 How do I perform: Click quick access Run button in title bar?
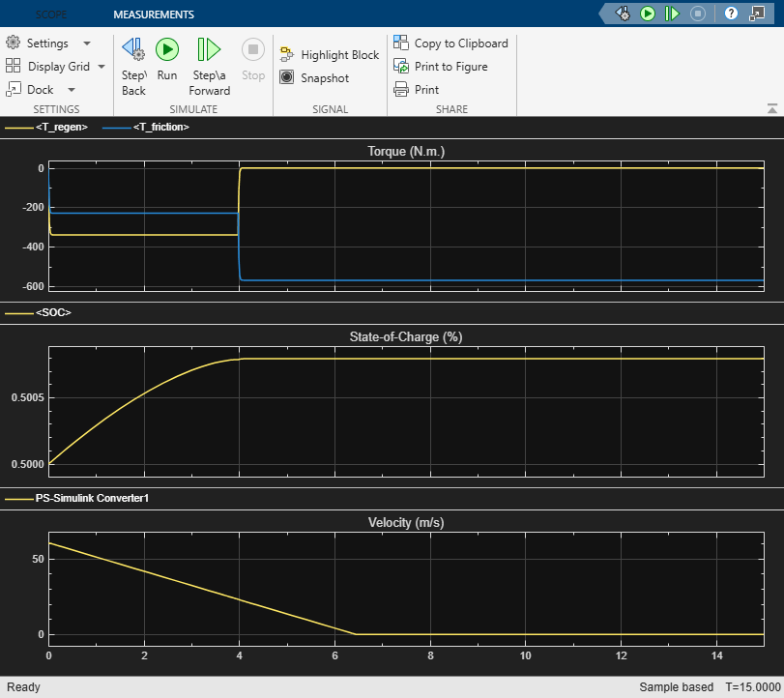[648, 14]
